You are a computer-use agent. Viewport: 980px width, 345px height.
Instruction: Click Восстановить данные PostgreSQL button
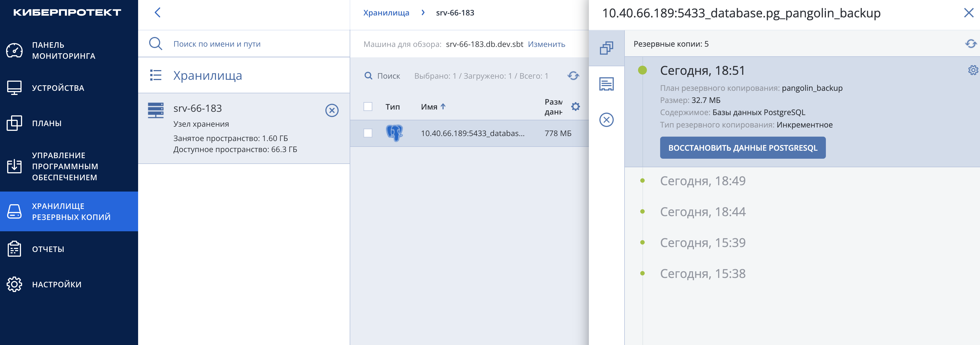click(743, 148)
